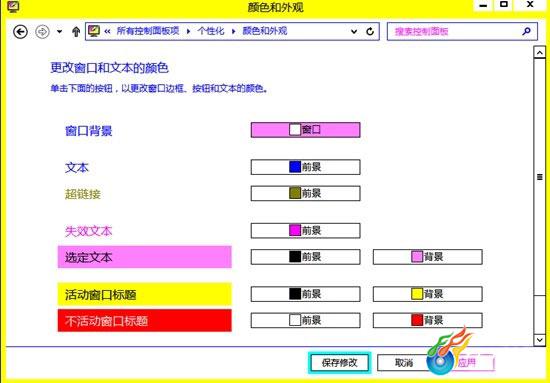Click the 保存修改 button
Viewport: 550px width, 383px height.
click(340, 363)
